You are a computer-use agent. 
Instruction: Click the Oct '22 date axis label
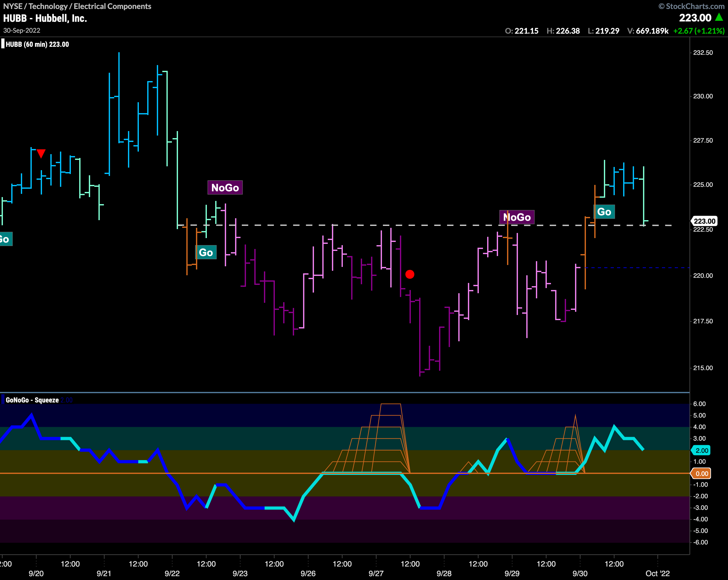657,573
